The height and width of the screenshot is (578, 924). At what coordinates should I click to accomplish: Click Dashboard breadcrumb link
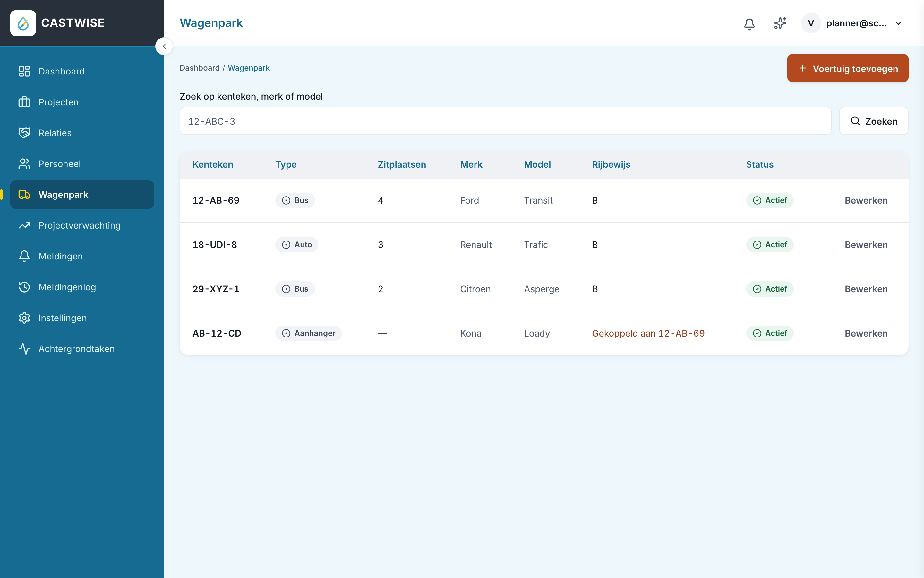pyautogui.click(x=199, y=68)
